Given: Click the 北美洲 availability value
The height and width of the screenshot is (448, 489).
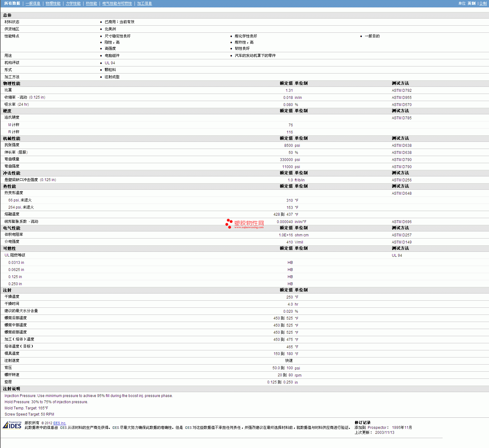Looking at the screenshot, I should pos(110,29).
